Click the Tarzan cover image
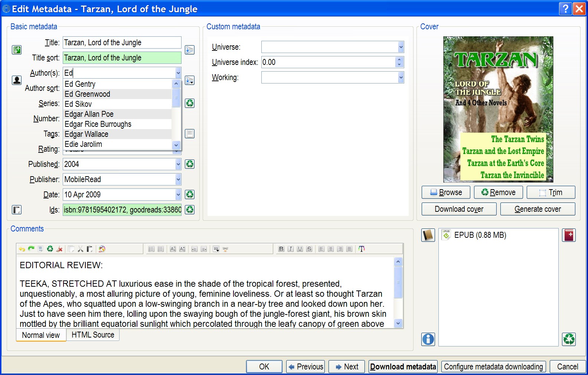The height and width of the screenshot is (375, 588). 498,109
